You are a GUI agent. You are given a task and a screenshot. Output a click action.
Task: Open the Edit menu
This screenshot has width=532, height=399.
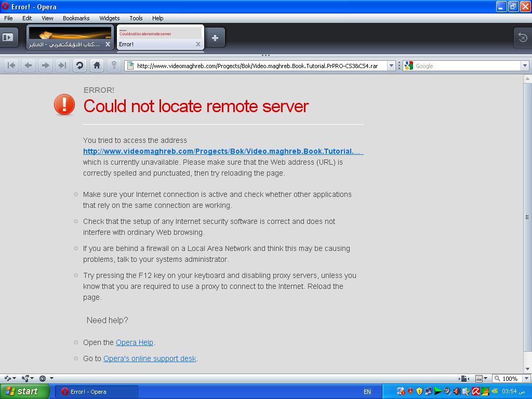tap(27, 18)
